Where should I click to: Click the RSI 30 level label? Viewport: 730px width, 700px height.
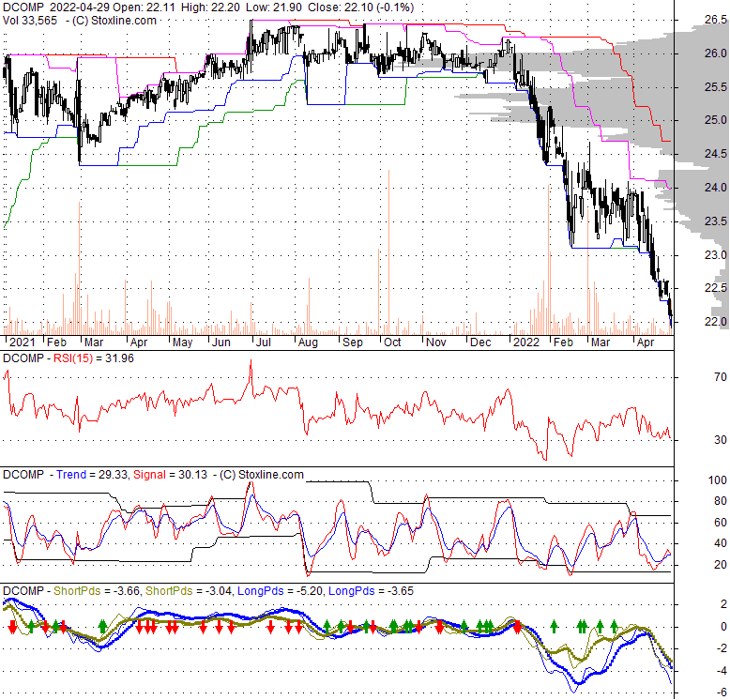pyautogui.click(x=721, y=440)
